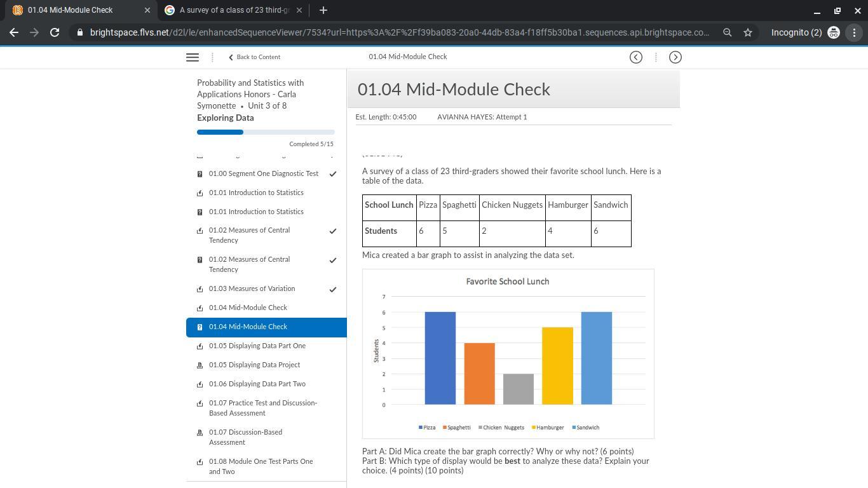Click the orange Spaghetti bar in chart
Screen dimensions: 868x488
[480, 374]
